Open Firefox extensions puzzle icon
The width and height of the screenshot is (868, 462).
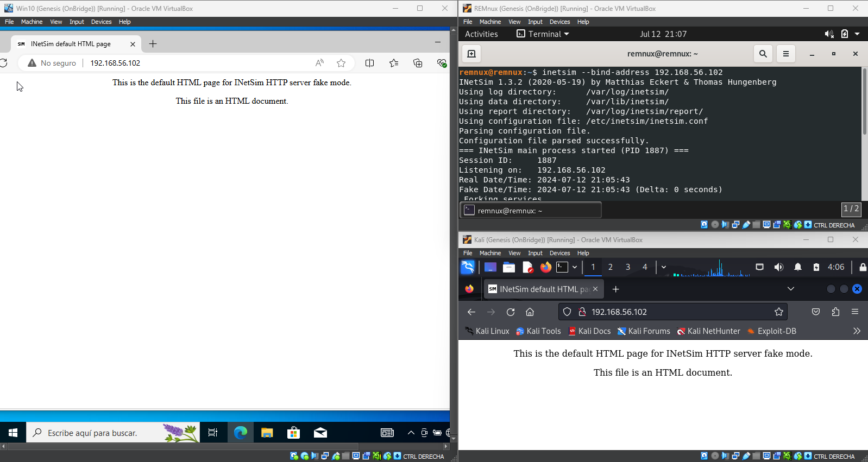click(x=835, y=312)
